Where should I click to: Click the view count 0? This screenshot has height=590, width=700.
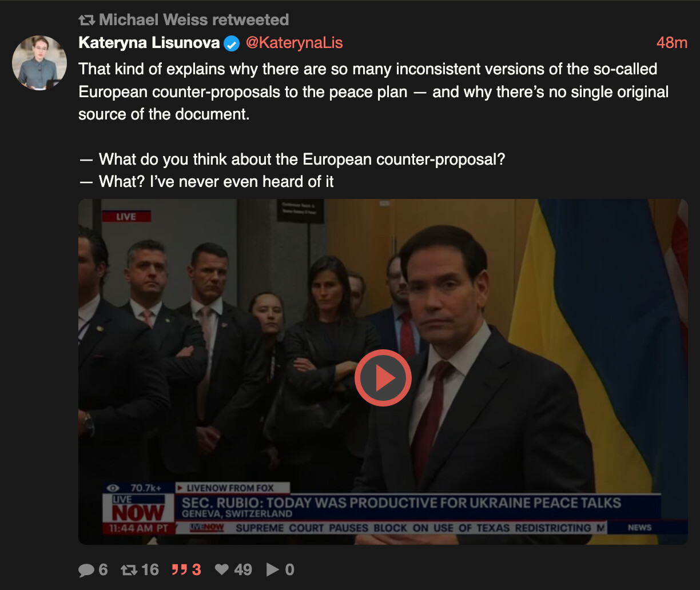click(289, 569)
